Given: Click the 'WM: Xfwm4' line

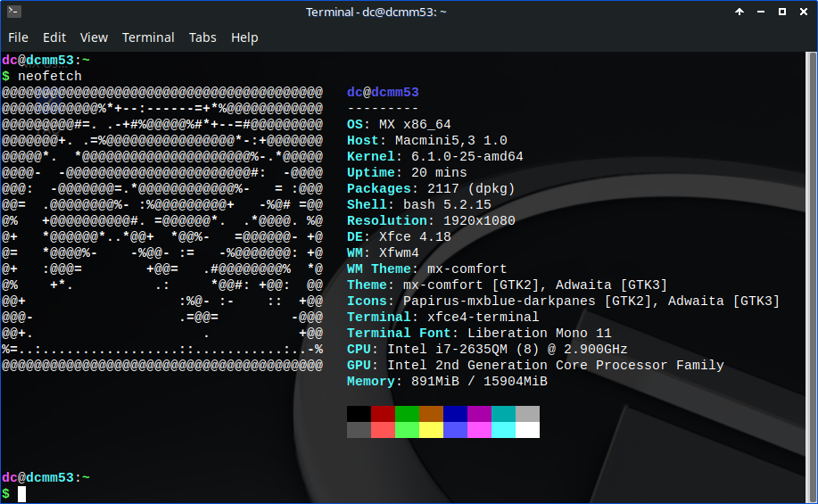Looking at the screenshot, I should click(383, 253).
